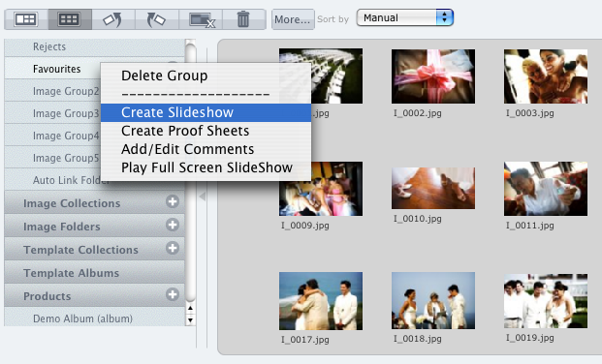Select the I_0019.jpg group thumbnail
Image resolution: width=602 pixels, height=364 pixels.
[546, 301]
